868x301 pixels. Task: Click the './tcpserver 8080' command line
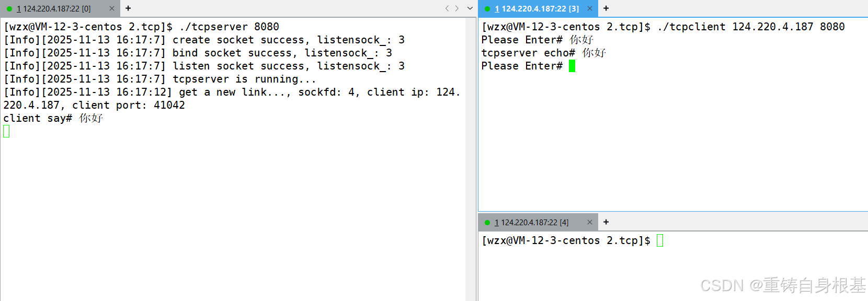141,27
